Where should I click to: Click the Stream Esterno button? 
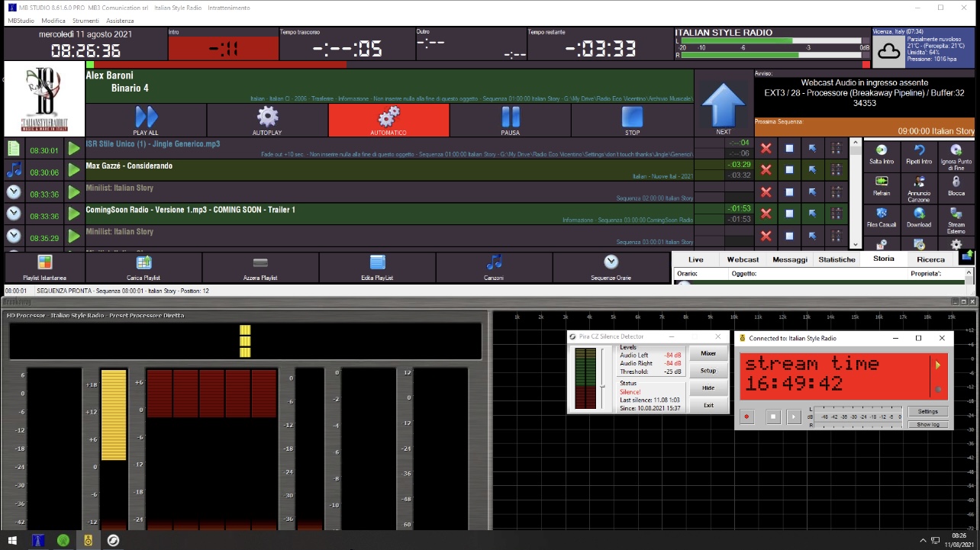956,220
